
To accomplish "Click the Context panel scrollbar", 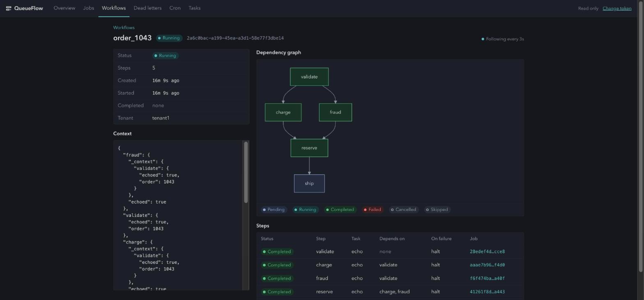I will click(x=246, y=172).
